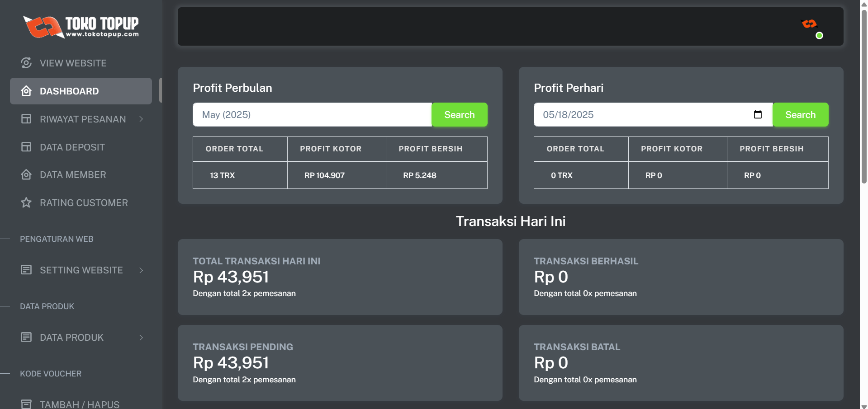Screen dimensions: 868x409
Task: Click the Tambah / Hapus archive icon
Action: pos(26,404)
